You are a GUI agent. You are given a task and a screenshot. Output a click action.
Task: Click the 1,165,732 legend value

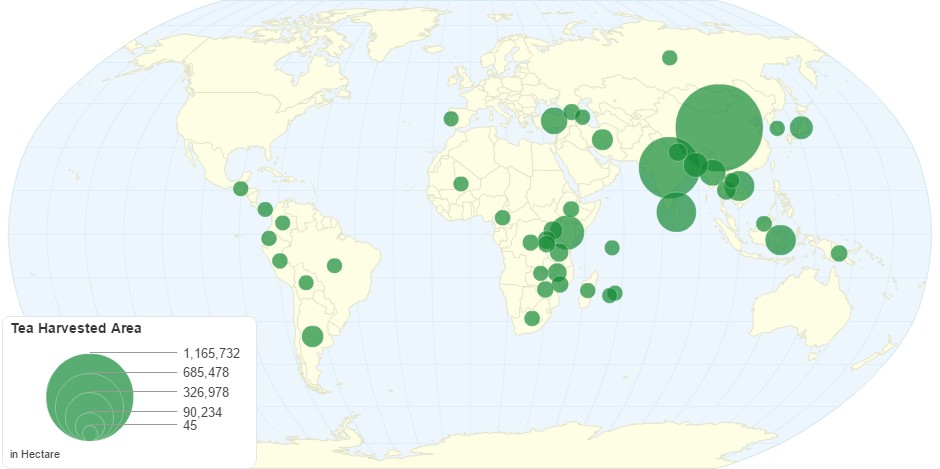pos(211,353)
